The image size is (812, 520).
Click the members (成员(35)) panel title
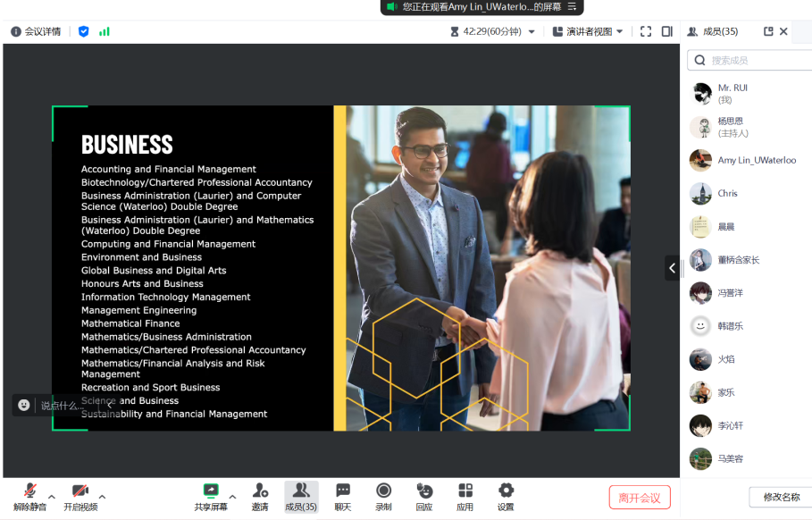[x=720, y=31]
